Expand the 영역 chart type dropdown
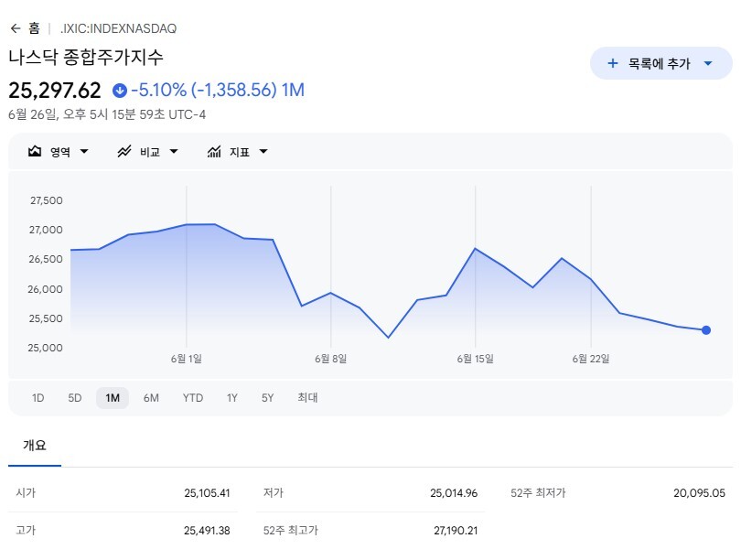Viewport: 741px width, 560px height. [84, 152]
